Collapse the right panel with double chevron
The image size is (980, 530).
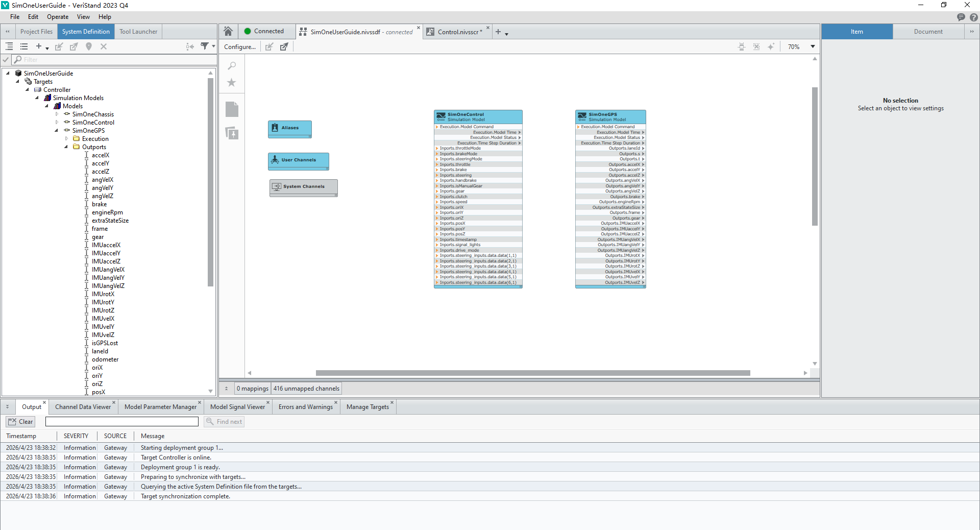pyautogui.click(x=972, y=32)
